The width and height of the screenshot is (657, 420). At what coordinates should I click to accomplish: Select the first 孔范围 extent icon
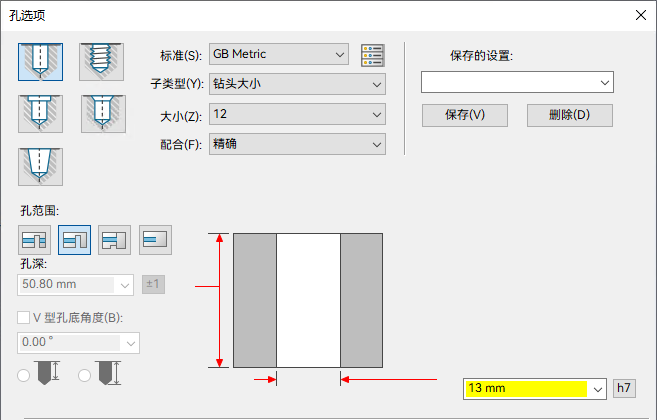(x=34, y=240)
